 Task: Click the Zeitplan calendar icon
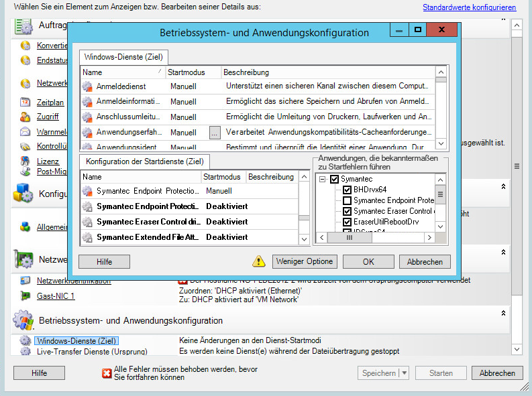[25, 103]
